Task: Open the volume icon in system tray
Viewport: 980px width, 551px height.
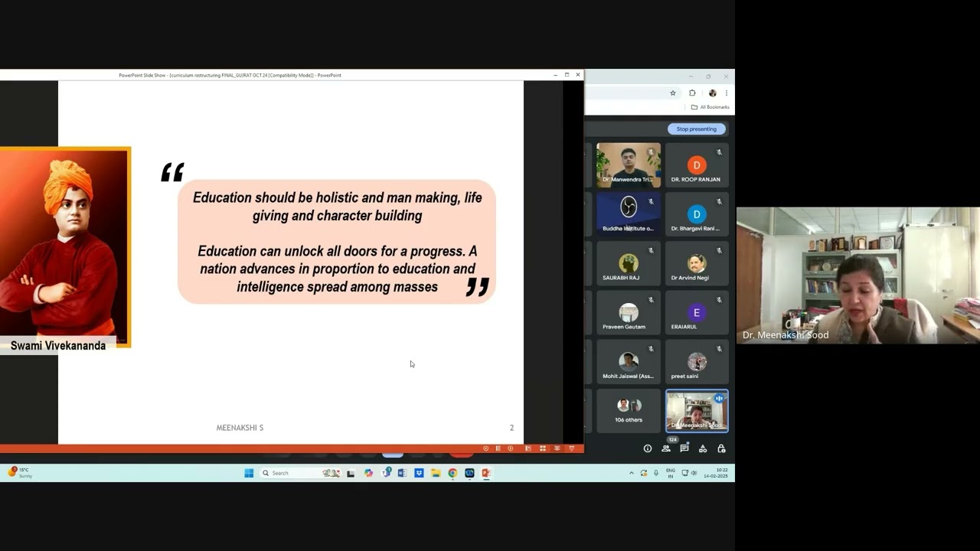Action: [694, 473]
